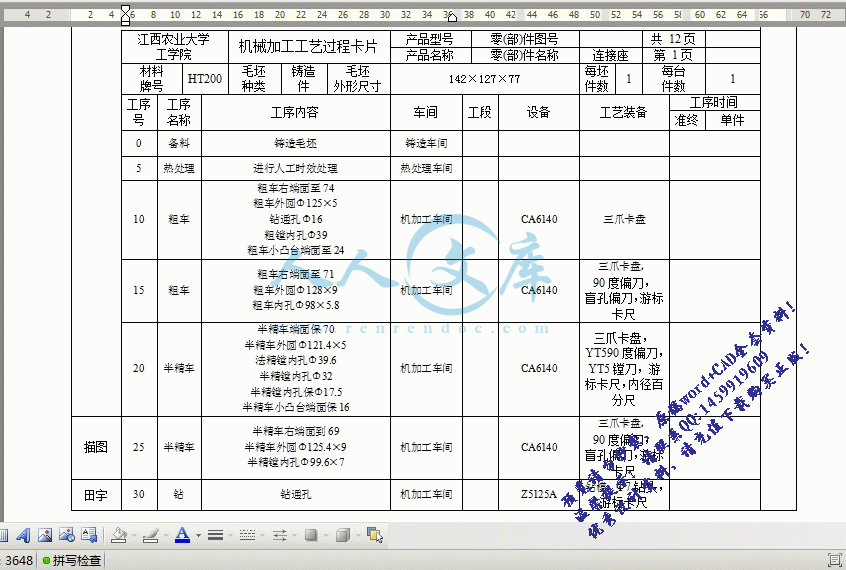The height and width of the screenshot is (570, 846).
Task: Click the online picture icon with globe
Action: (x=67, y=535)
